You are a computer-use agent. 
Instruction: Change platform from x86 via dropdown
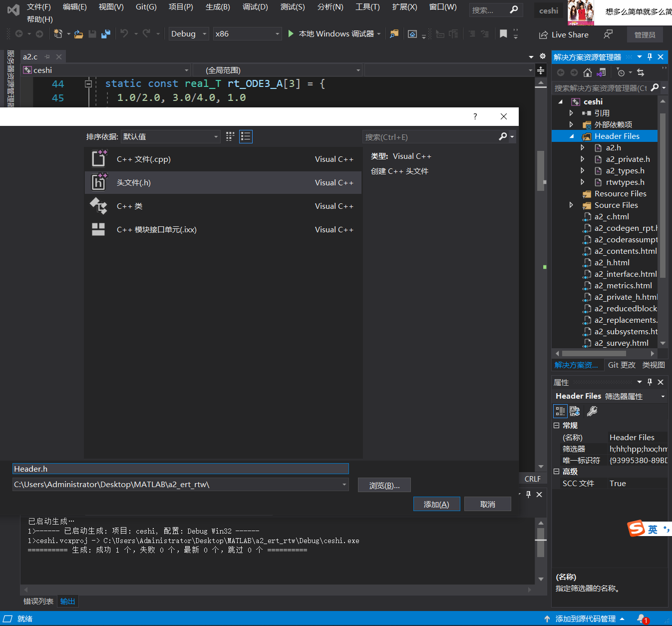click(x=277, y=33)
